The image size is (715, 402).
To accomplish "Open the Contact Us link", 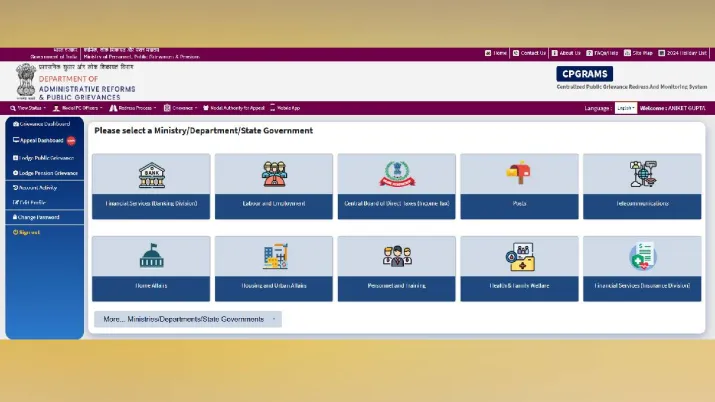I will [529, 53].
